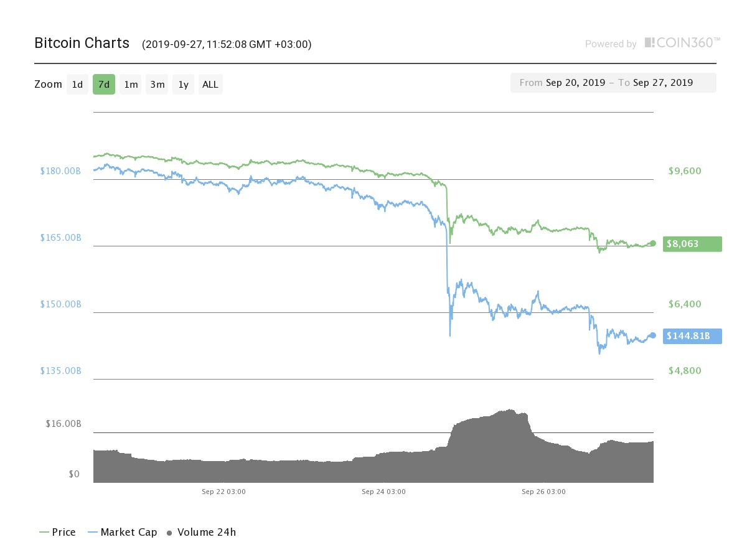
Task: Toggle the Price legend line
Action: point(57,532)
